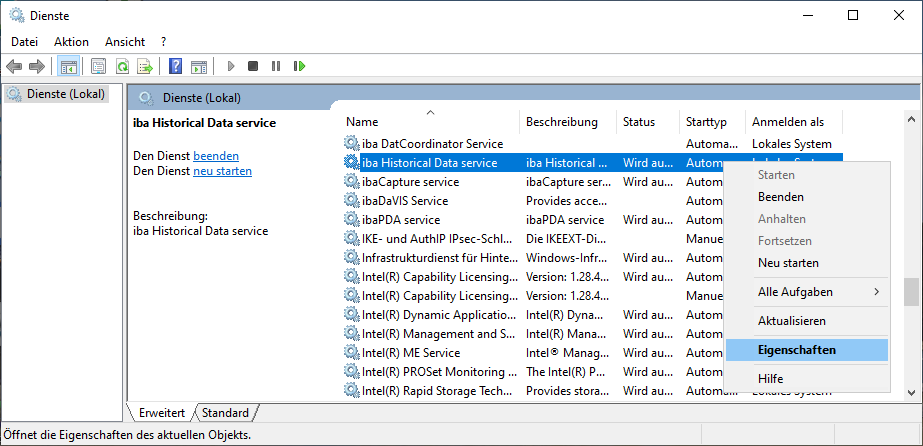Click the 'neu starten' service link

pos(222,171)
